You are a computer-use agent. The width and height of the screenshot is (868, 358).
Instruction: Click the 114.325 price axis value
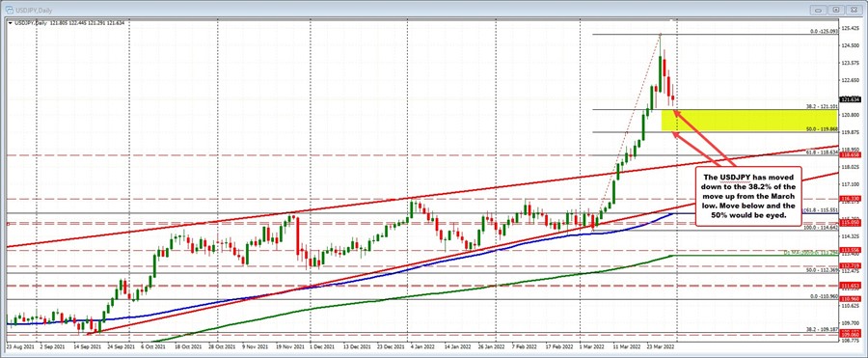(x=851, y=236)
